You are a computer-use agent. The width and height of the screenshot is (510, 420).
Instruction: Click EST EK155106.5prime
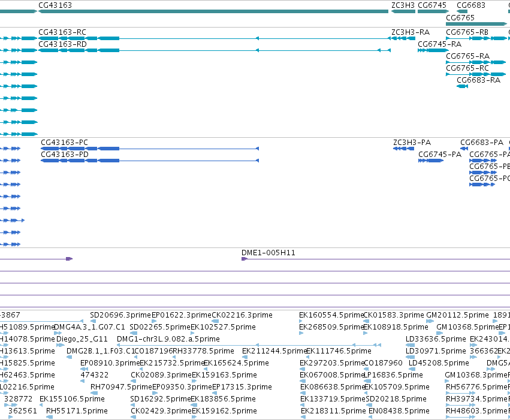click(72, 399)
